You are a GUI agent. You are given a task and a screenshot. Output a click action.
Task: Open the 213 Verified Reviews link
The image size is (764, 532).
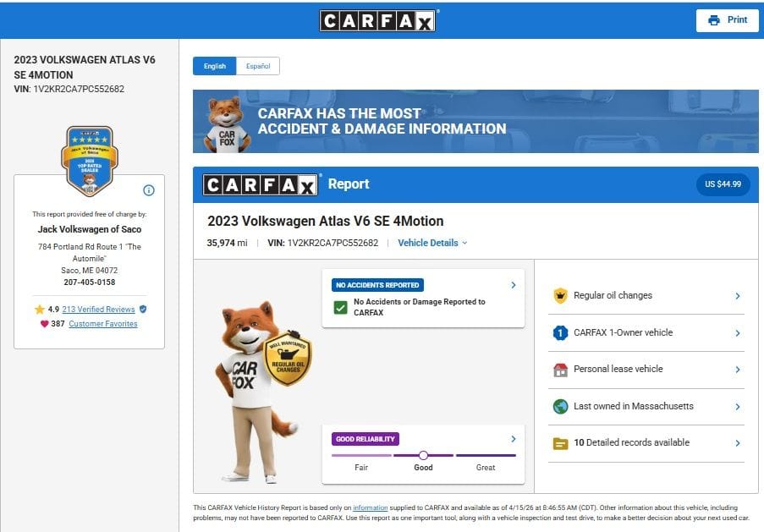98,310
